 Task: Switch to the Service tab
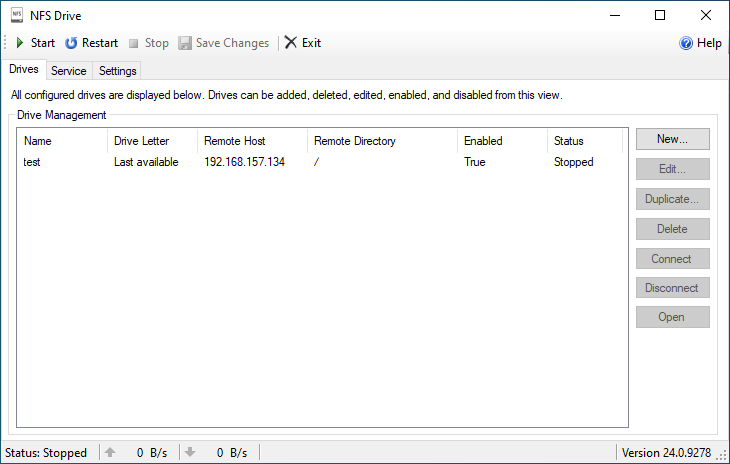click(69, 71)
